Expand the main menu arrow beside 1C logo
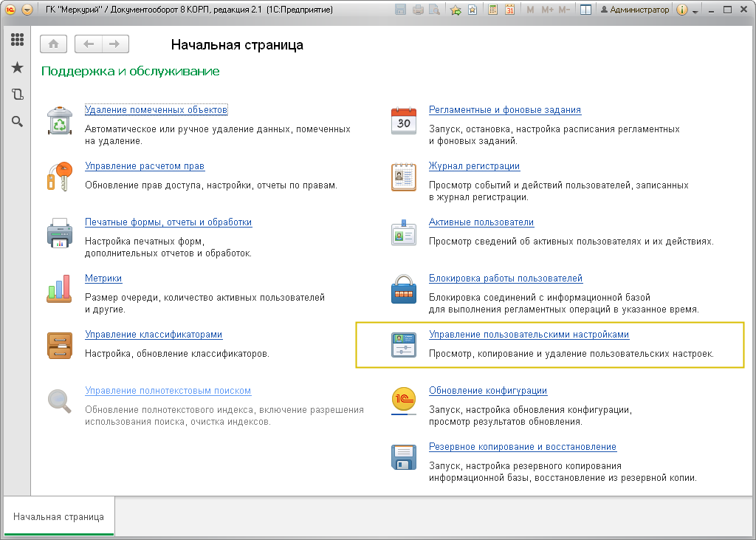This screenshot has width=756, height=540. pos(27,10)
